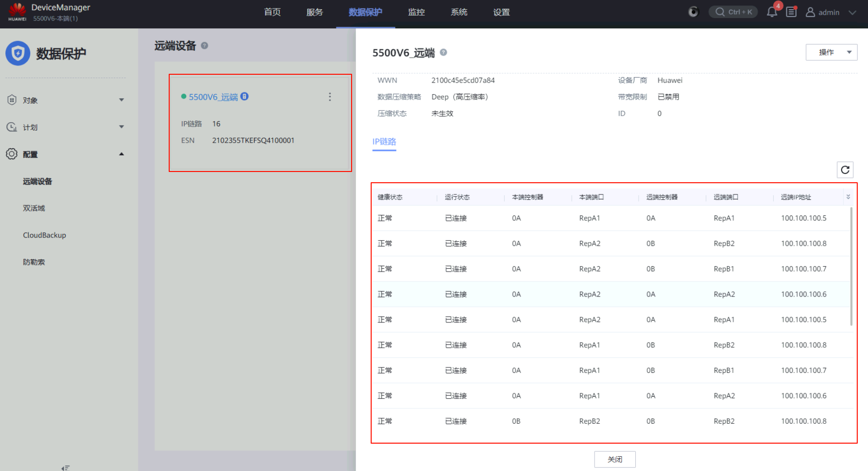Image resolution: width=868 pixels, height=471 pixels.
Task: Open the 5500V6_远端 device link
Action: point(213,97)
